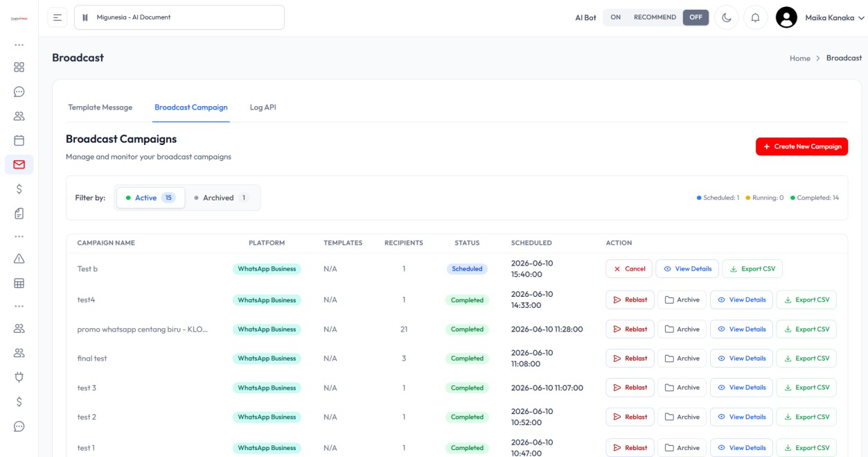Click the notification bell icon
868x457 pixels.
755,17
